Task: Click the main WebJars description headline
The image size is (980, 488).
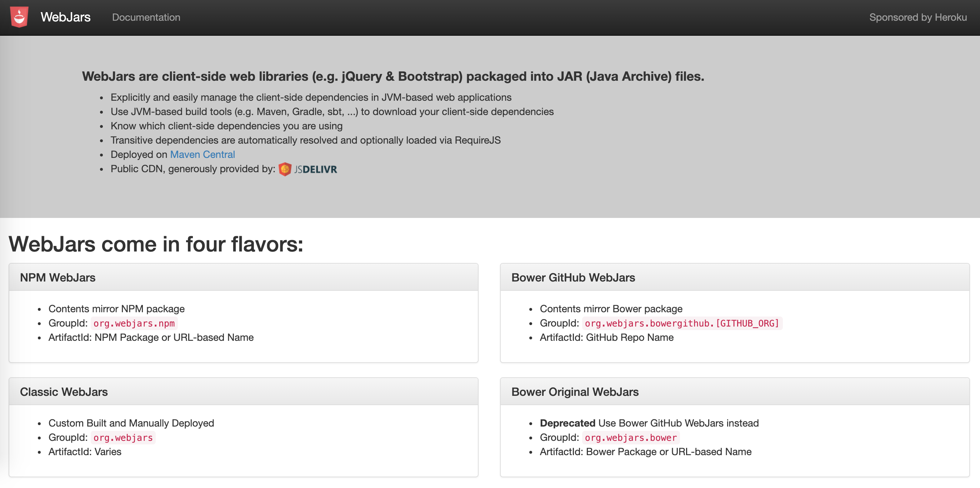Action: (x=393, y=76)
